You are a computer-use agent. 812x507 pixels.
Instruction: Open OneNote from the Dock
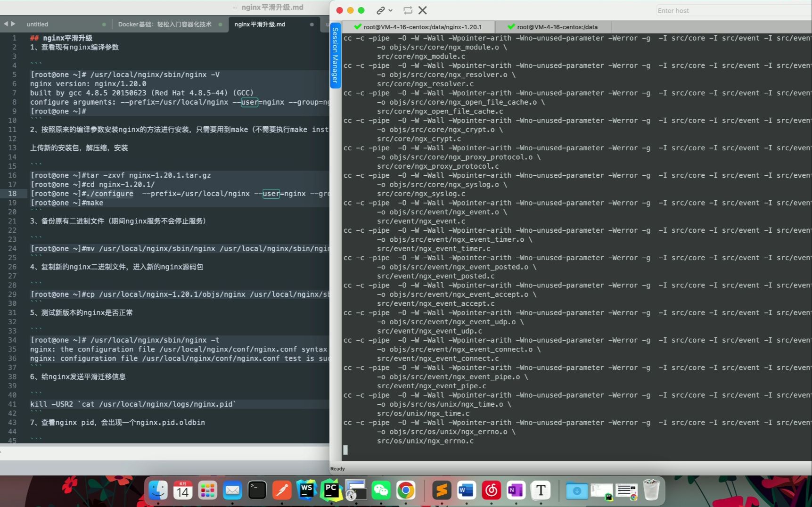(x=516, y=491)
